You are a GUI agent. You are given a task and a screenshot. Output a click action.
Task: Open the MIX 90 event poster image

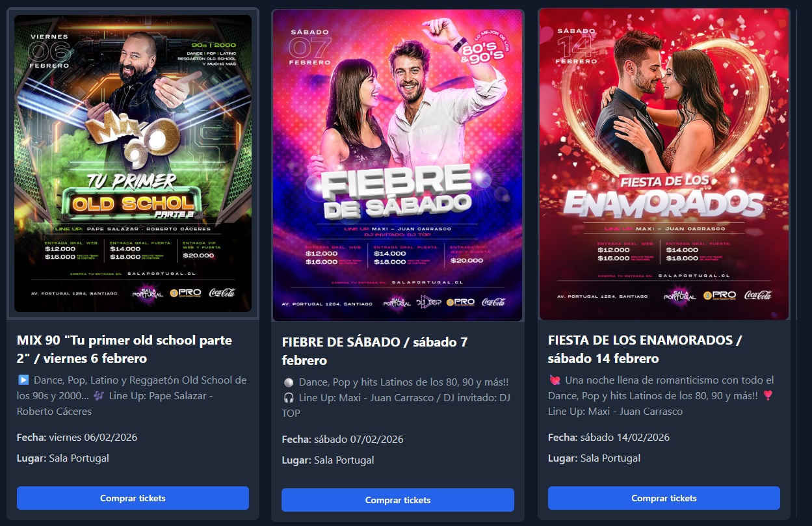133,164
